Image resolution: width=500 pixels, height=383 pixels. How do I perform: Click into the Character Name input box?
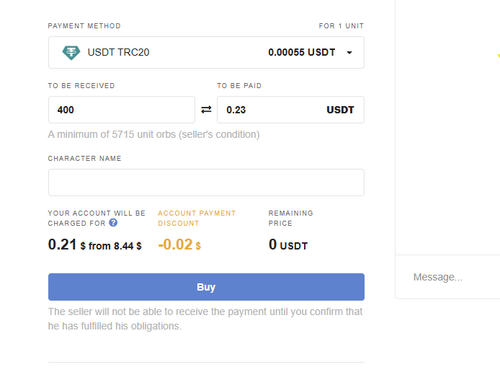[x=206, y=182]
